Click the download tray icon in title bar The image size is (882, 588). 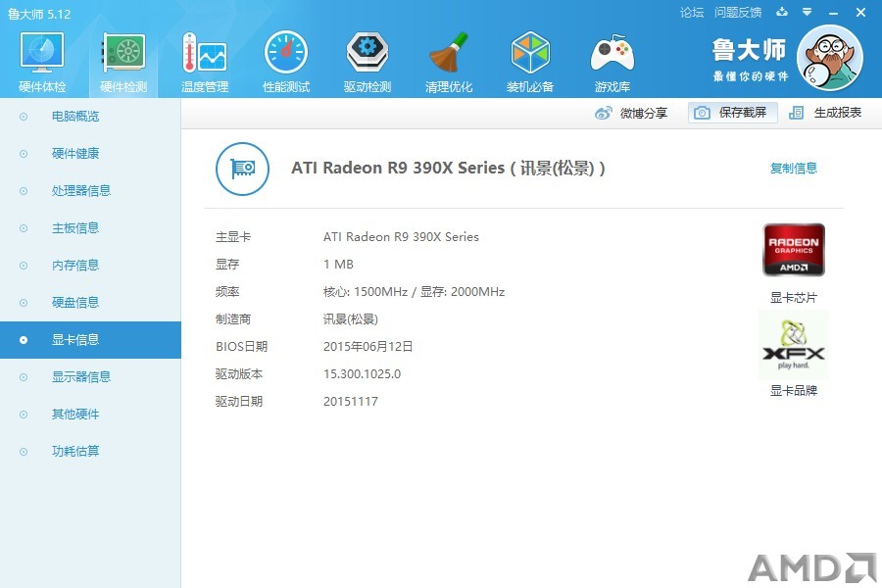tap(782, 12)
